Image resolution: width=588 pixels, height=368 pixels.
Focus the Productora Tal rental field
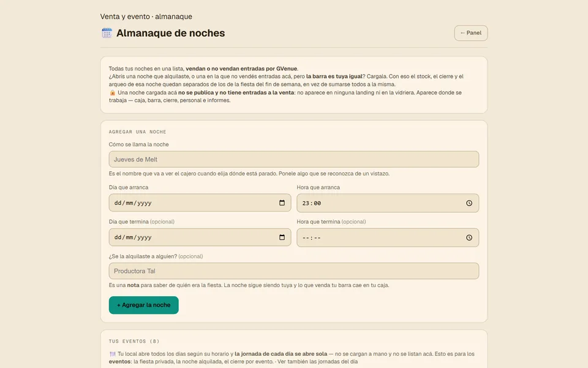293,271
